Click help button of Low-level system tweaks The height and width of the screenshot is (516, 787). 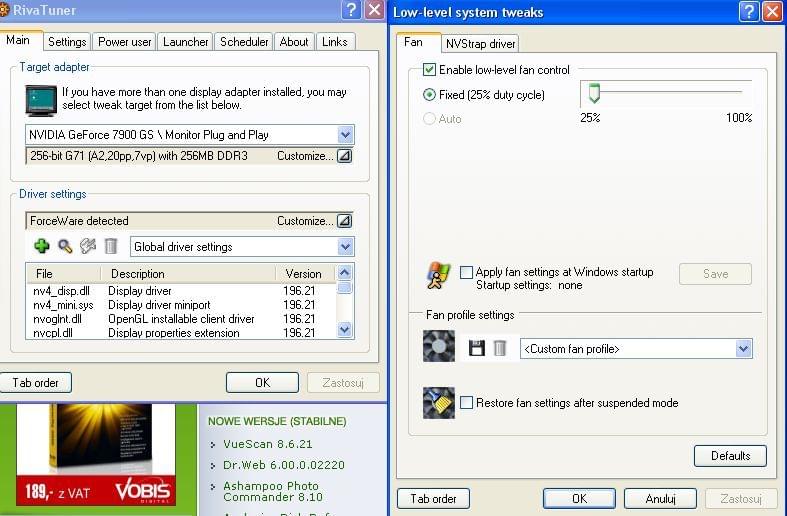(x=749, y=11)
